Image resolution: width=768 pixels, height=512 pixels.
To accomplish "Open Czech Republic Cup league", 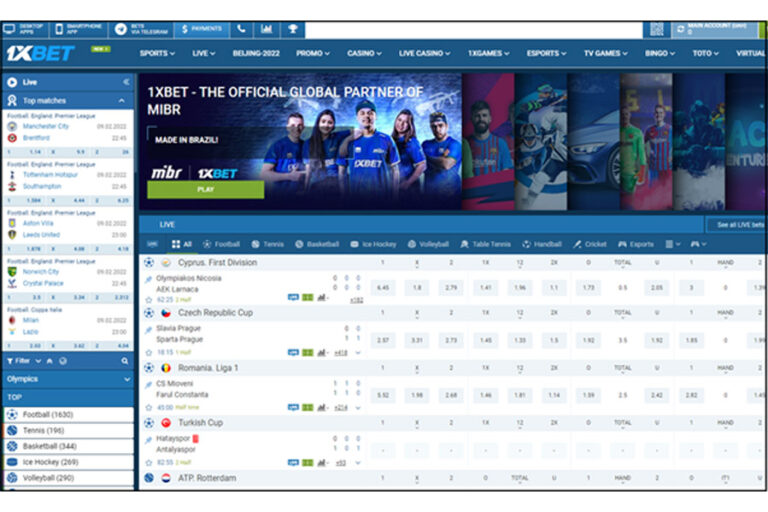I will pyautogui.click(x=215, y=313).
